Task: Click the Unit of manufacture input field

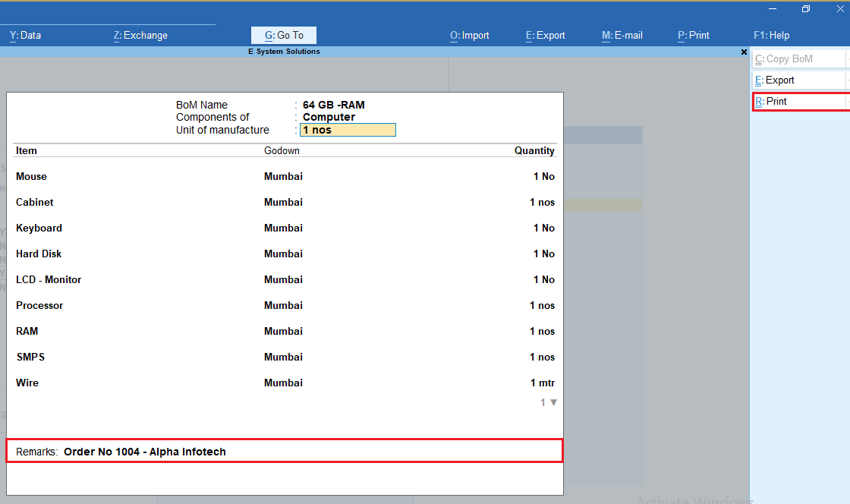Action: pos(348,129)
